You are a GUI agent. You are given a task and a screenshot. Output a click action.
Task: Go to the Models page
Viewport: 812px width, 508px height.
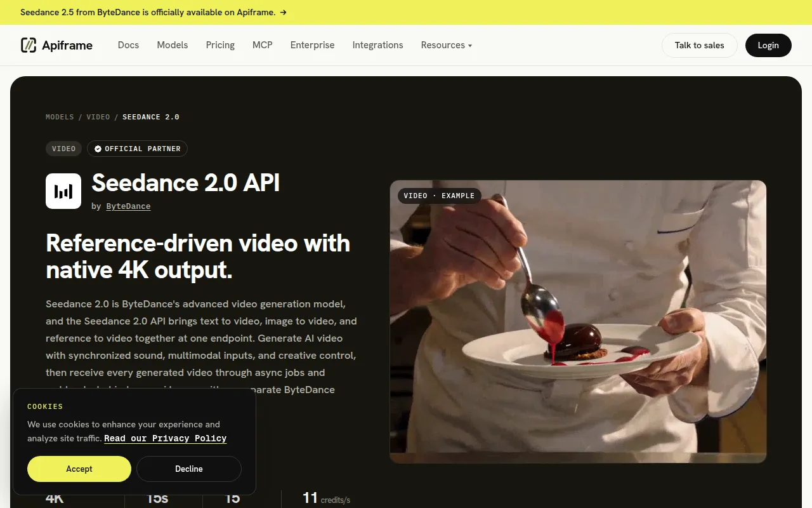tap(173, 45)
